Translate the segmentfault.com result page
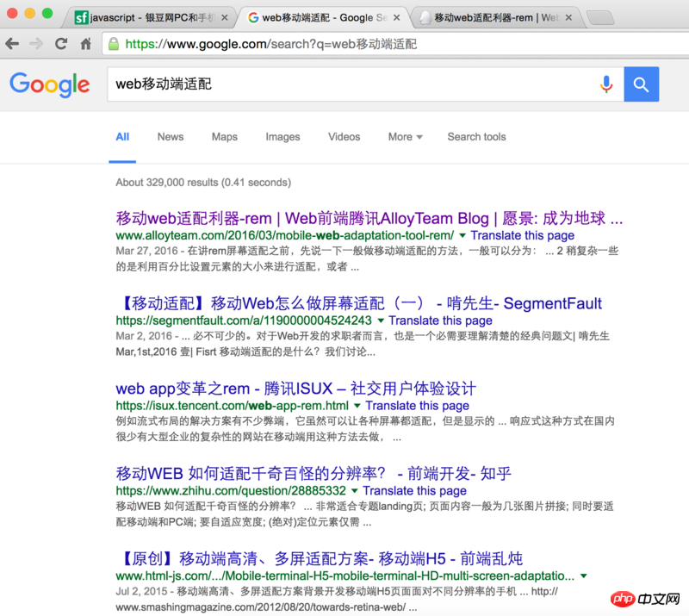Image resolution: width=689 pixels, height=616 pixels. click(440, 320)
